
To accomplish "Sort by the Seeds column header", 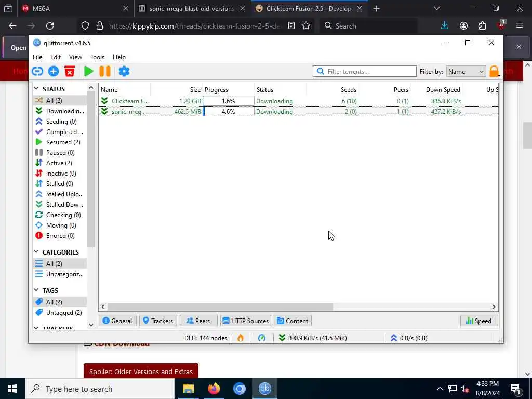I will tap(332, 89).
